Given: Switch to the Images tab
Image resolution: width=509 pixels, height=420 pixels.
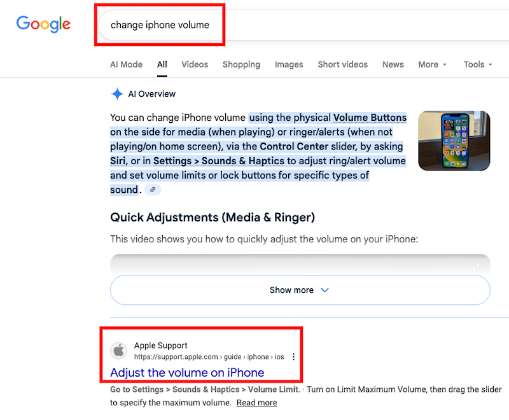Looking at the screenshot, I should (x=289, y=64).
